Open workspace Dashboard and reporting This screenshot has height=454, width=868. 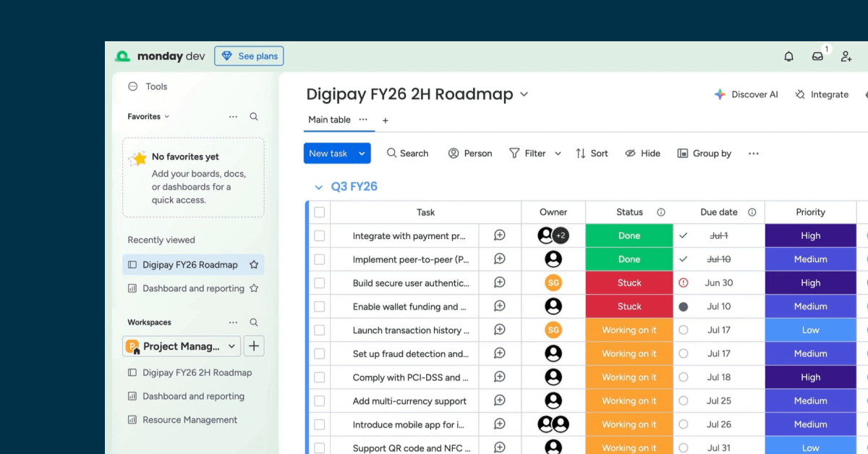(187, 396)
